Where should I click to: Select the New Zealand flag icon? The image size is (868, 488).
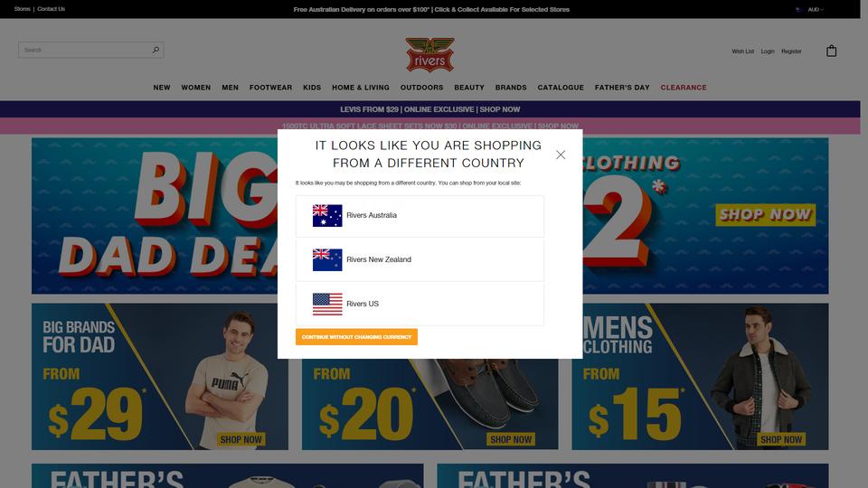pos(327,260)
